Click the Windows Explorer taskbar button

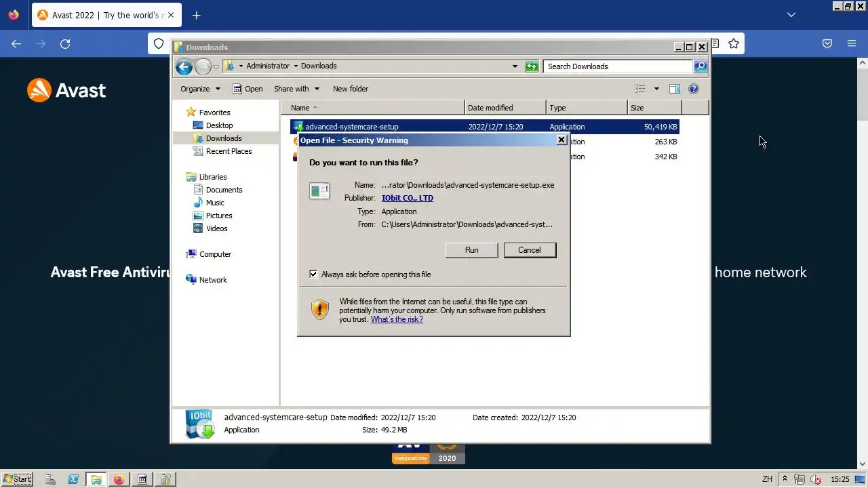[x=96, y=479]
